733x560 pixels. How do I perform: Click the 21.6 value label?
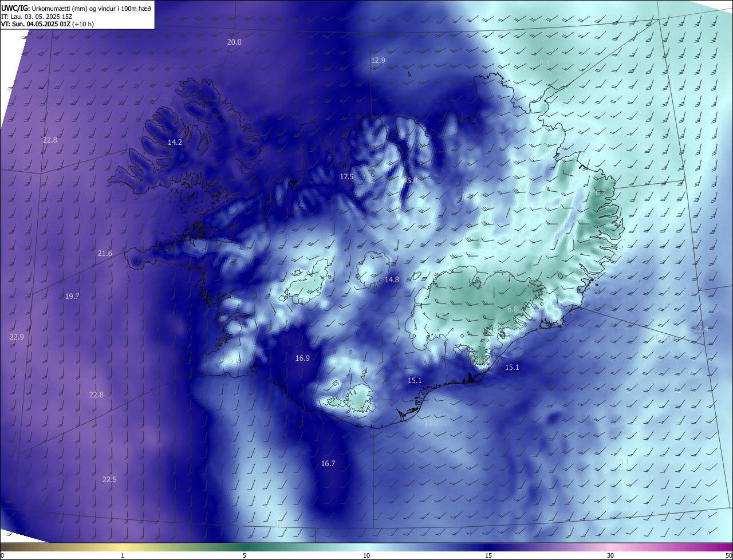pyautogui.click(x=105, y=254)
